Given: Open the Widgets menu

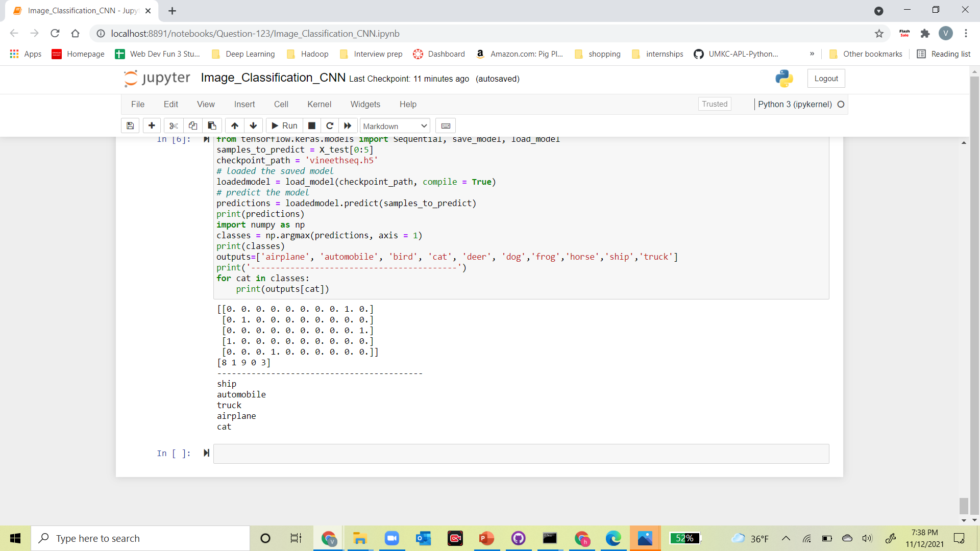Looking at the screenshot, I should coord(365,104).
